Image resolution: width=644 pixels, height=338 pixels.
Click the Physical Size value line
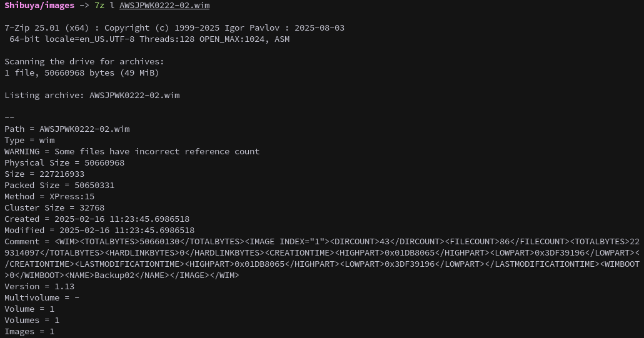[x=64, y=162]
